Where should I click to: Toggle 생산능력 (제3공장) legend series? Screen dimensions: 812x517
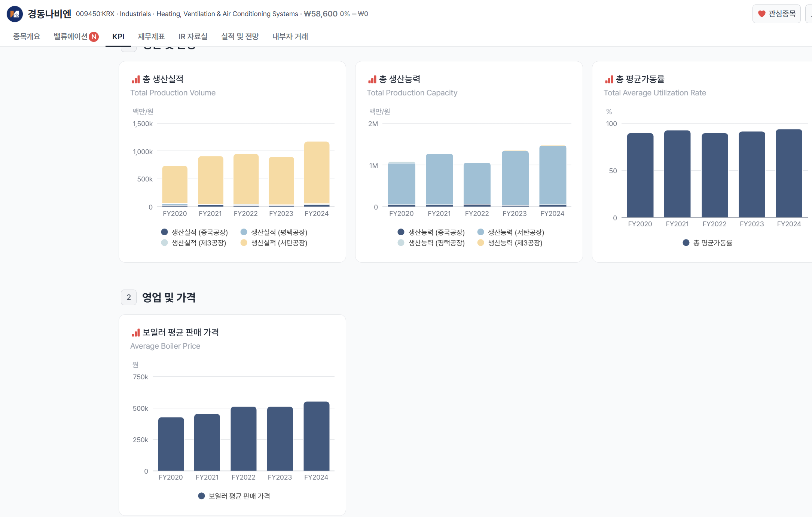[x=510, y=243]
